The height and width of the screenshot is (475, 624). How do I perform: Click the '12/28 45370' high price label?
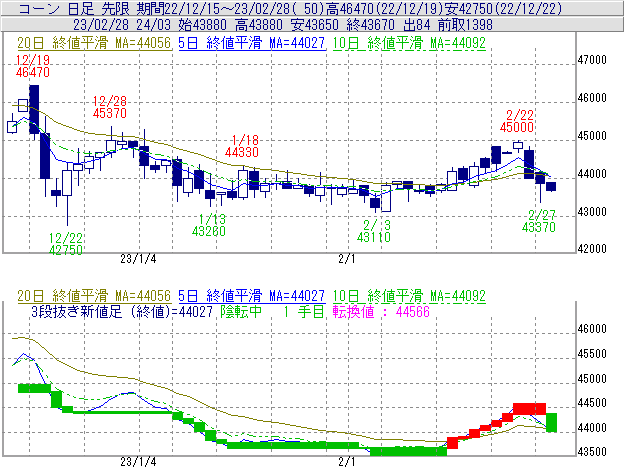(x=110, y=107)
